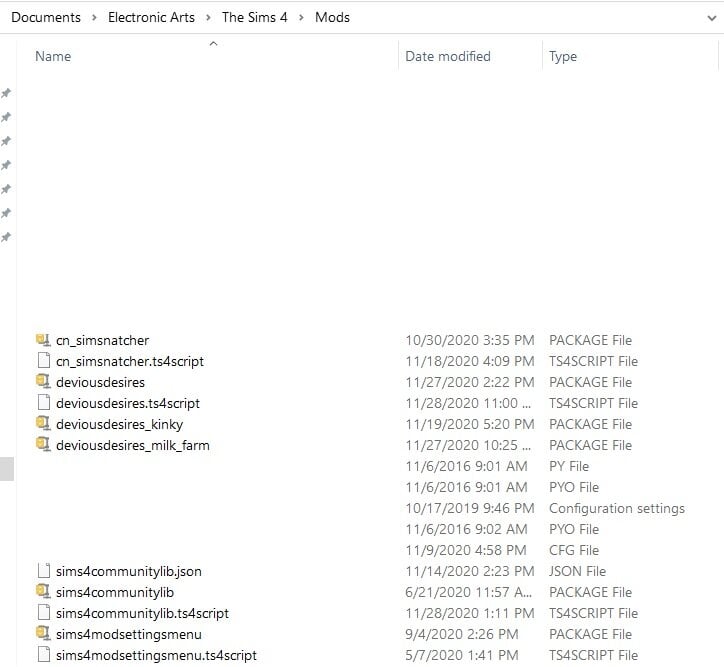724x667 pixels.
Task: Open the address bar history dropdown
Action: click(712, 18)
